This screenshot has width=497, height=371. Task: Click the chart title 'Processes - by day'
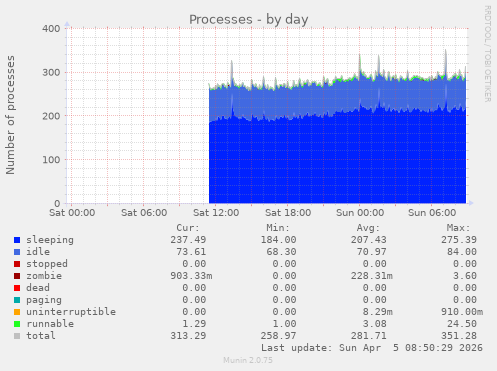[x=249, y=20]
